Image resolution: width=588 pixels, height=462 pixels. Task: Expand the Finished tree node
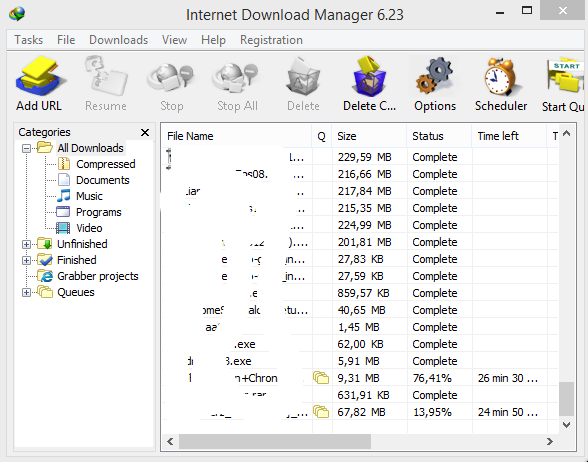[x=26, y=260]
